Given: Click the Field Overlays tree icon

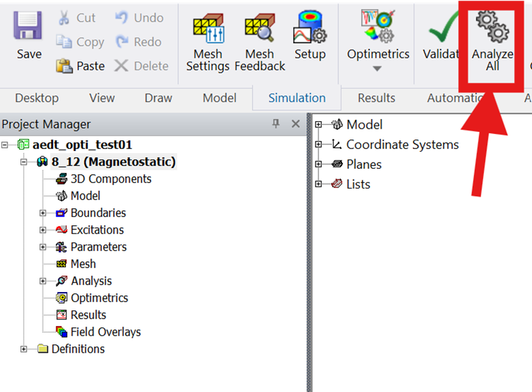Looking at the screenshot, I should pos(61,331).
